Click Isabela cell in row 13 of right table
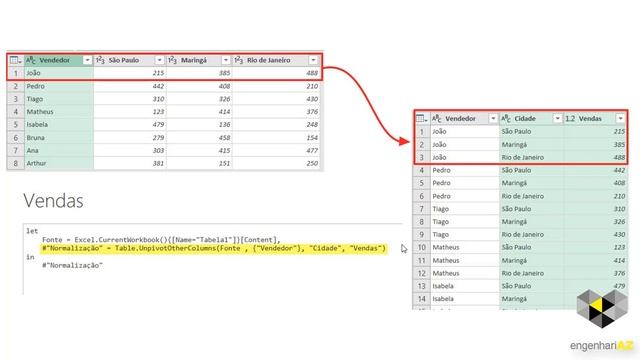640x360 pixels. click(x=465, y=286)
